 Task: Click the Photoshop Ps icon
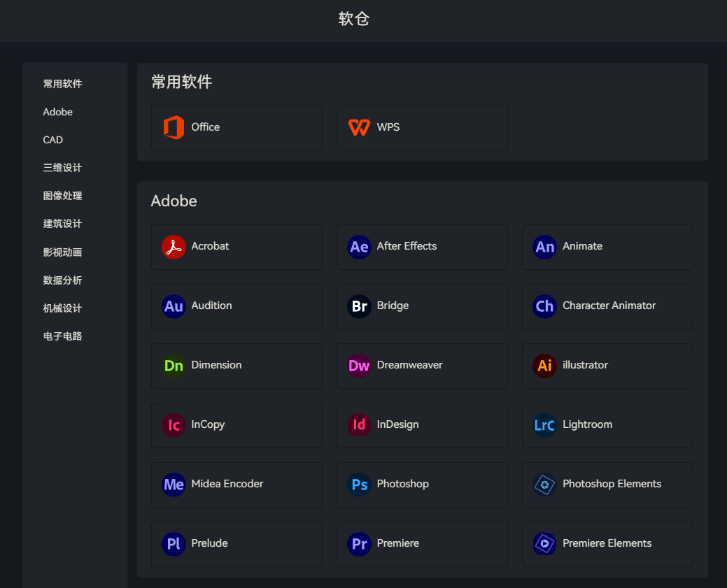359,485
